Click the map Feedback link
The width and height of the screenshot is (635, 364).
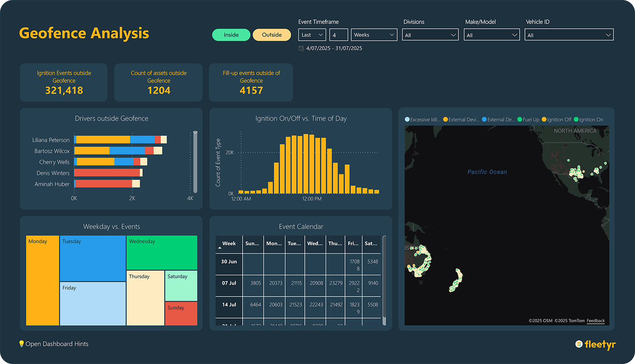(596, 321)
